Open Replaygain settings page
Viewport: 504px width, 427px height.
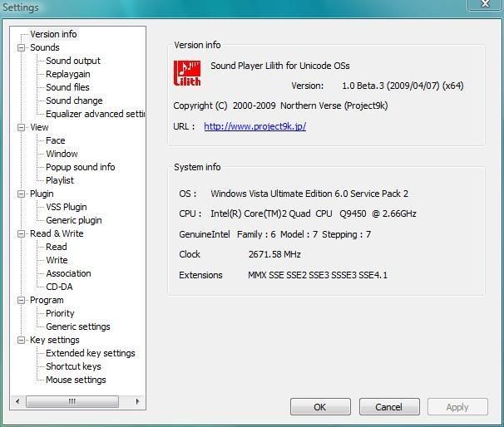click(x=68, y=74)
